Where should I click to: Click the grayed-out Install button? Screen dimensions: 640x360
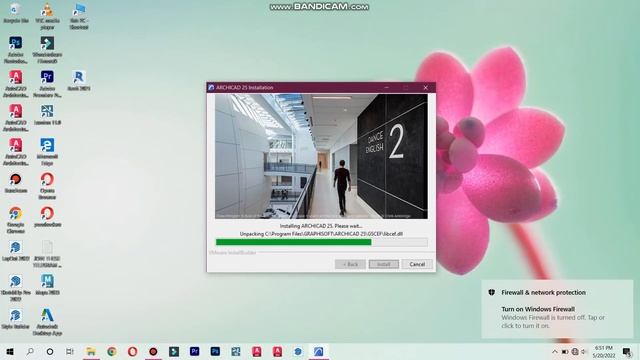[384, 264]
